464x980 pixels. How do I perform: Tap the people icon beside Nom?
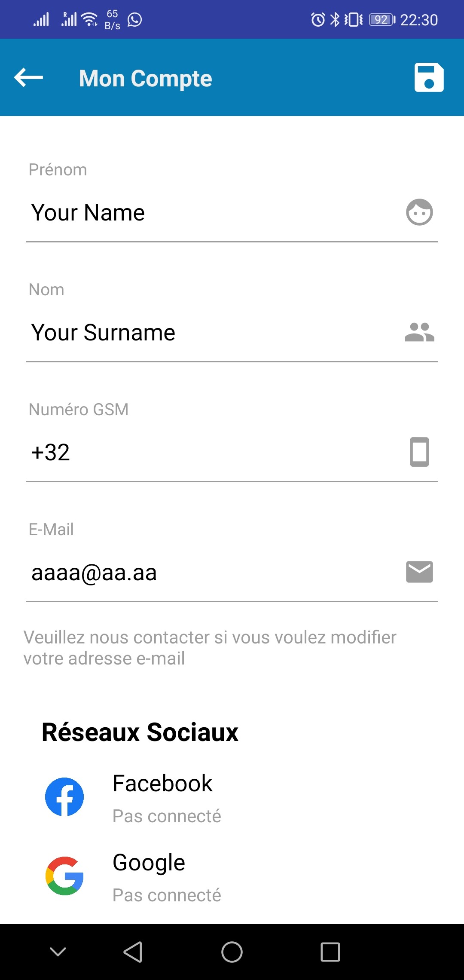419,332
